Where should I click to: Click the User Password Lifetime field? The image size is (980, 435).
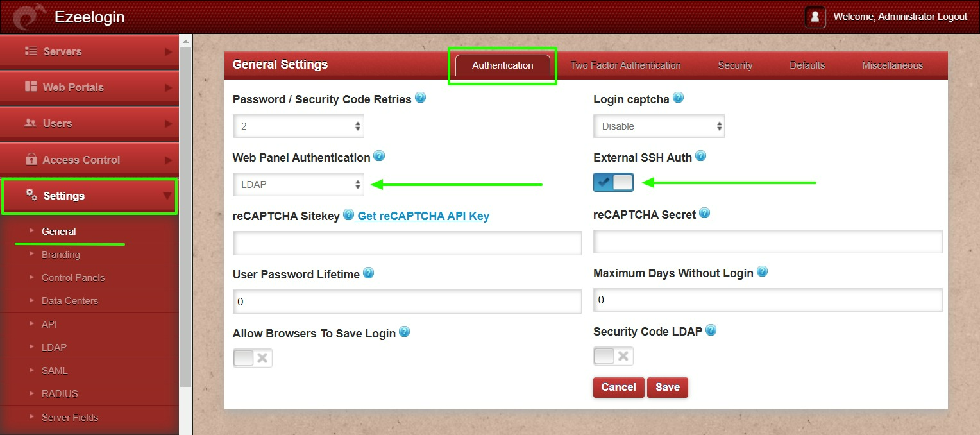[407, 302]
